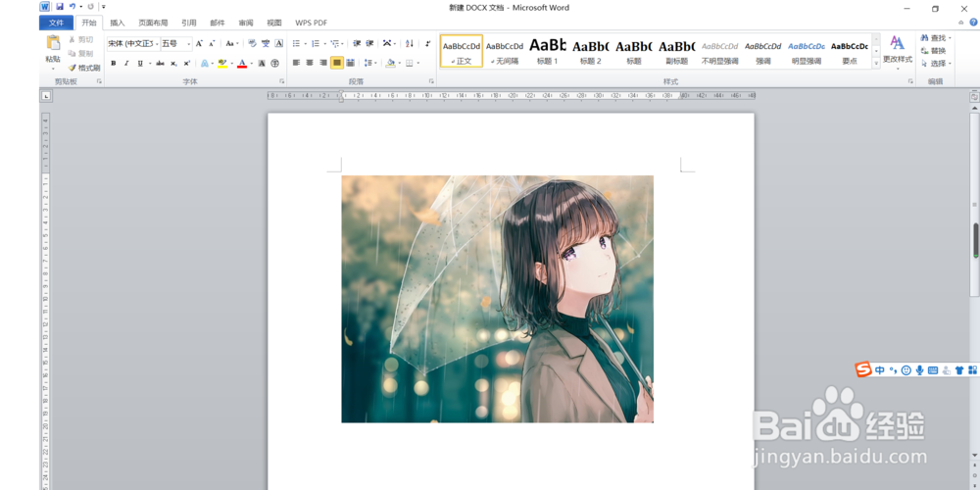This screenshot has height=490, width=980.
Task: Save the document via Quick Access
Action: [x=60, y=6]
